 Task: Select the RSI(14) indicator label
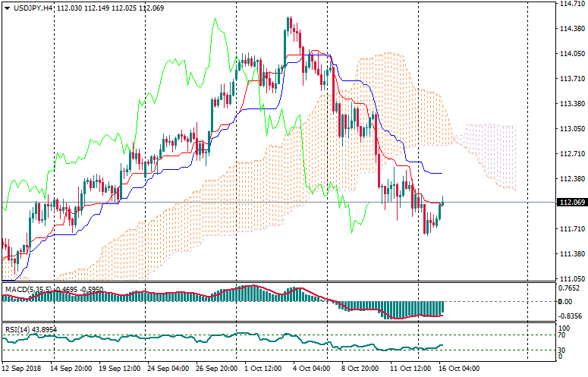[15, 330]
